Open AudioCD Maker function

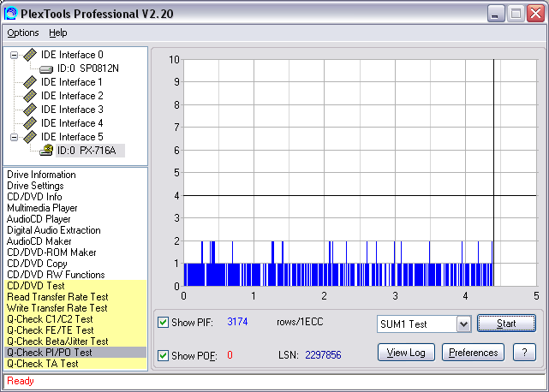point(39,241)
